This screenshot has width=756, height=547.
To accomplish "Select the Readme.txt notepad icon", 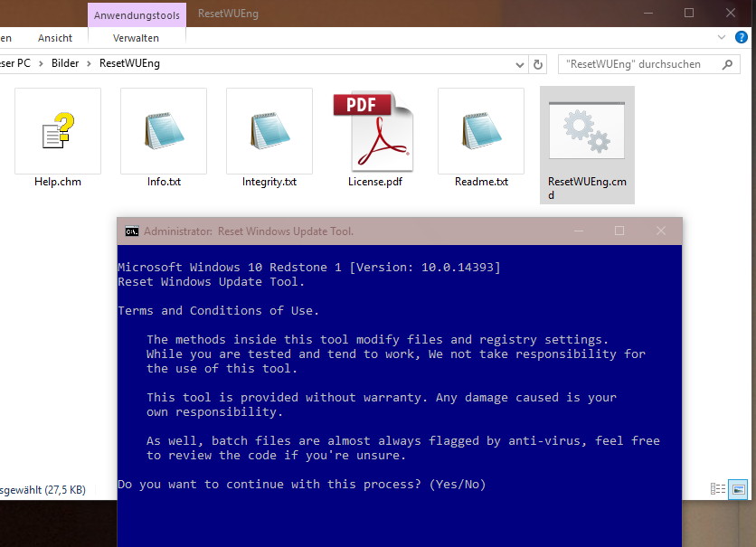I will (481, 131).
